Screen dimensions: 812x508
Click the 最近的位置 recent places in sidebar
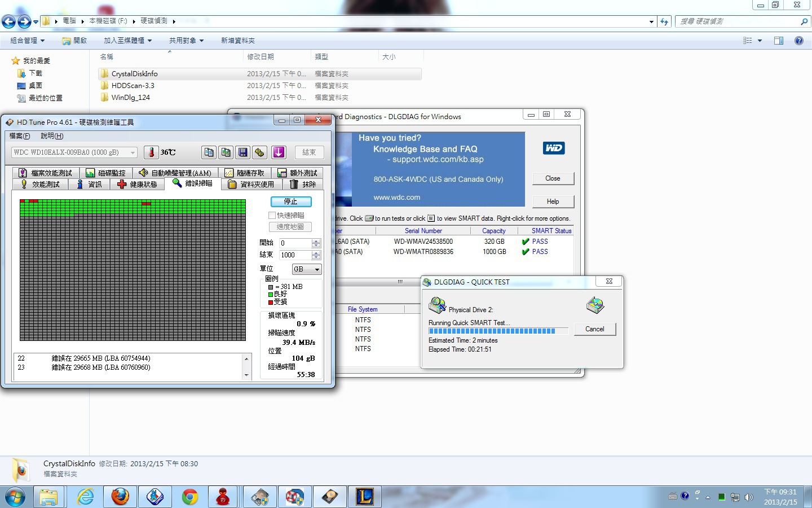tap(39, 98)
